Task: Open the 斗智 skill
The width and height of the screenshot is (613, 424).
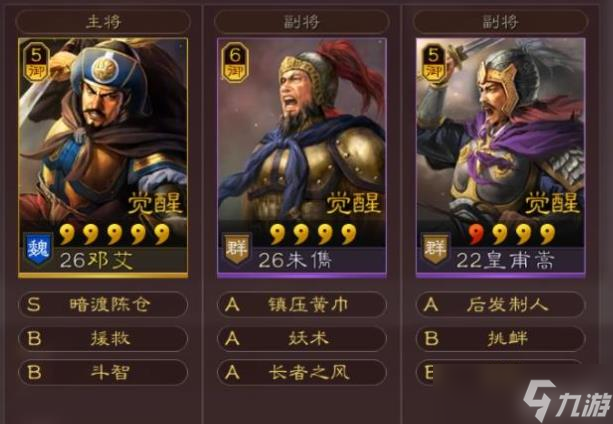Action: [103, 372]
